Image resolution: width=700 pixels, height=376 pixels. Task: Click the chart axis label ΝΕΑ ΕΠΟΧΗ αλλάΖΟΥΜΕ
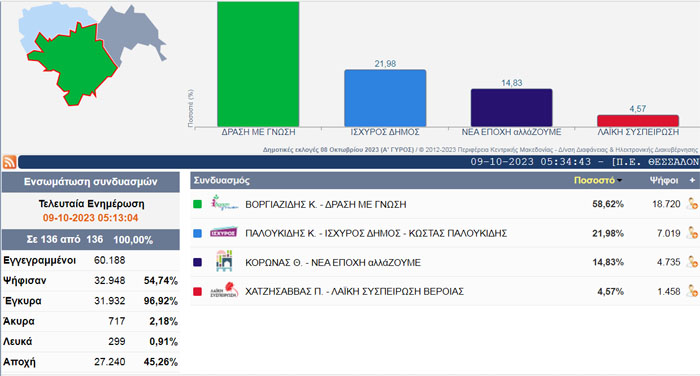pos(512,132)
